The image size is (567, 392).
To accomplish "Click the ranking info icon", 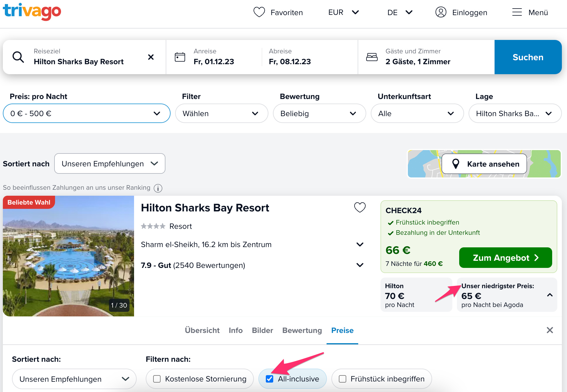I will pos(158,188).
